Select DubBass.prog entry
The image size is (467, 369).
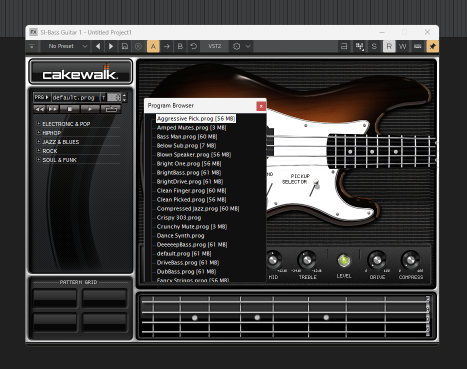(x=186, y=272)
